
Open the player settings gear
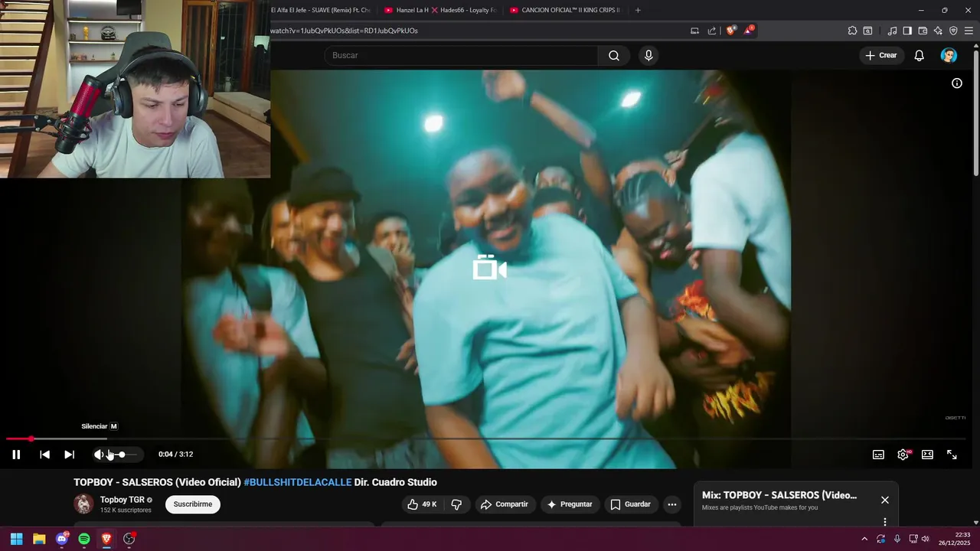coord(903,455)
